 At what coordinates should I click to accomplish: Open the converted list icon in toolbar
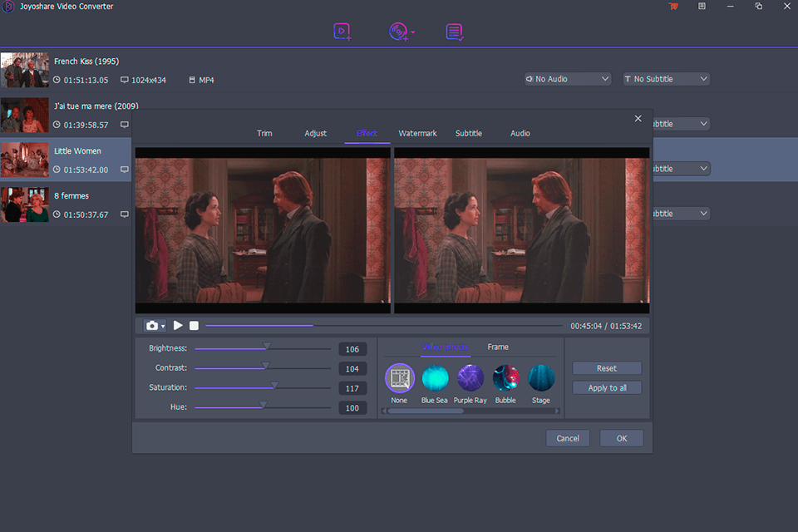[x=454, y=32]
